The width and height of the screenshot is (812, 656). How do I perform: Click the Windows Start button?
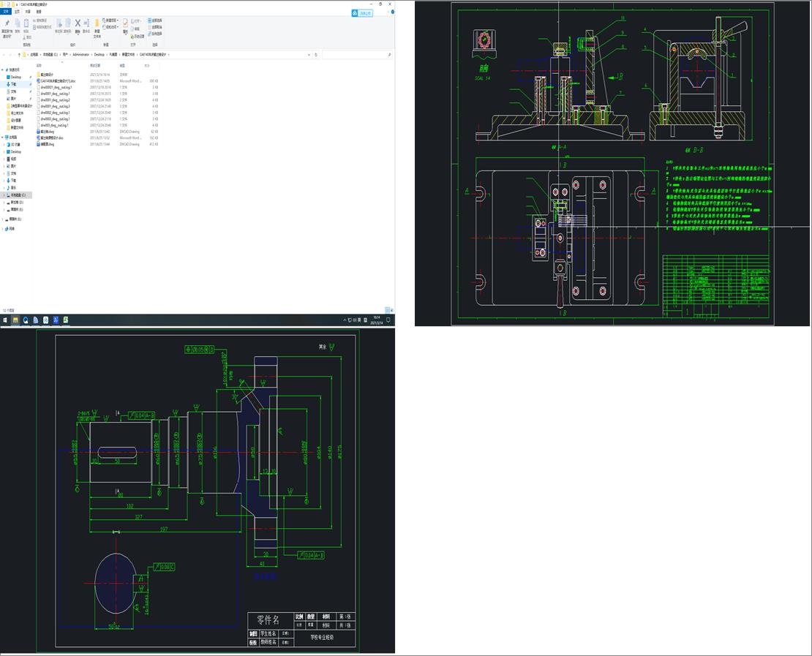pos(4,320)
